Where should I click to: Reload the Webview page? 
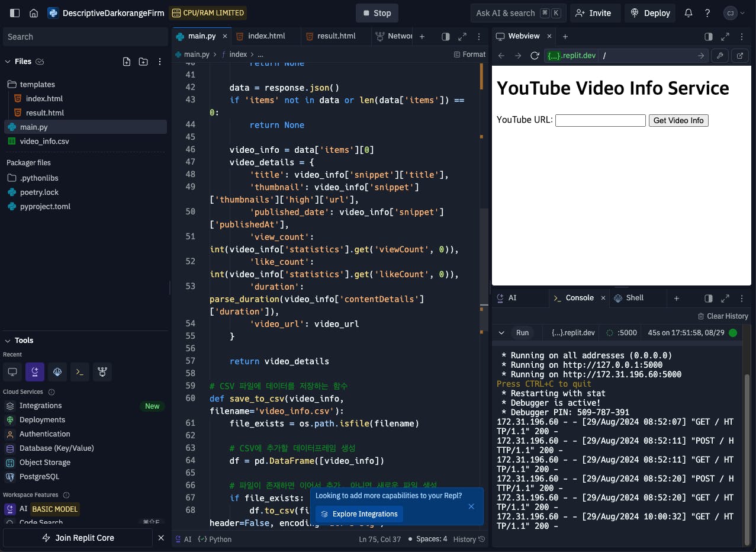point(535,56)
